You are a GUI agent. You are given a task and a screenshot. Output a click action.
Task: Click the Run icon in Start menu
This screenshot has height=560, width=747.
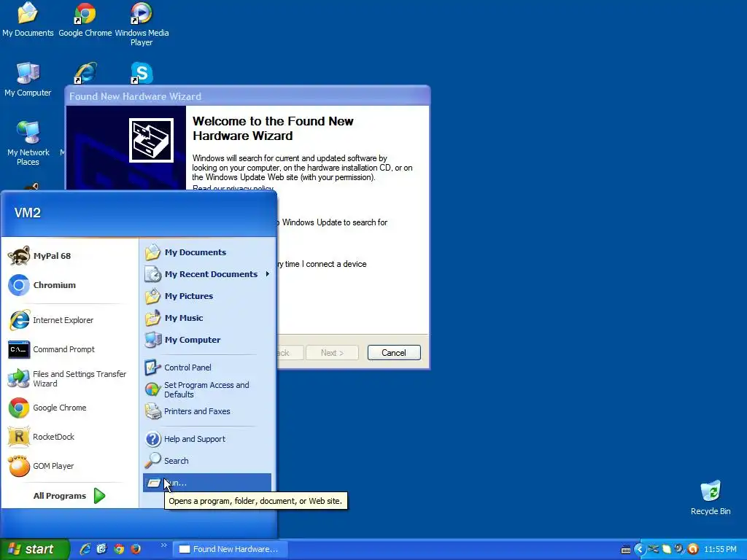[x=153, y=483]
